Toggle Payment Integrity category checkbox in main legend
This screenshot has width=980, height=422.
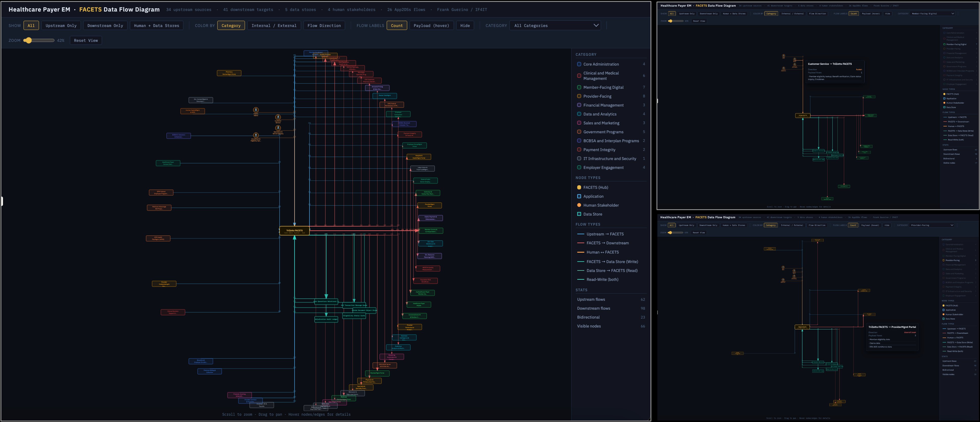point(579,150)
